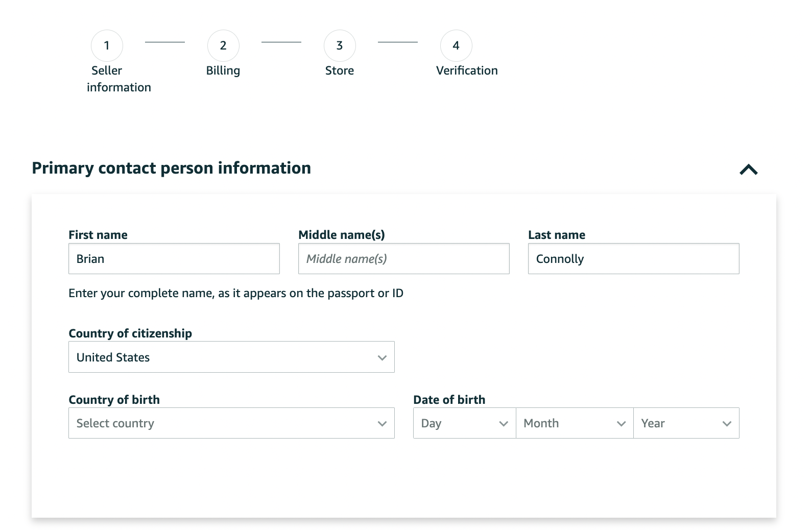The width and height of the screenshot is (811, 532).
Task: Click the Last name field containing Connolly
Action: [x=634, y=258]
